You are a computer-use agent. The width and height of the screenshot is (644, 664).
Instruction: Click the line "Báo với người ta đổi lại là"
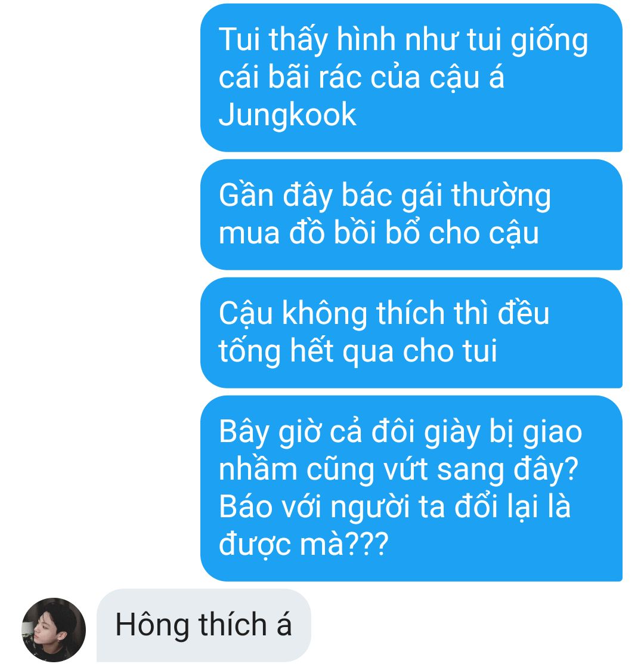(395, 507)
